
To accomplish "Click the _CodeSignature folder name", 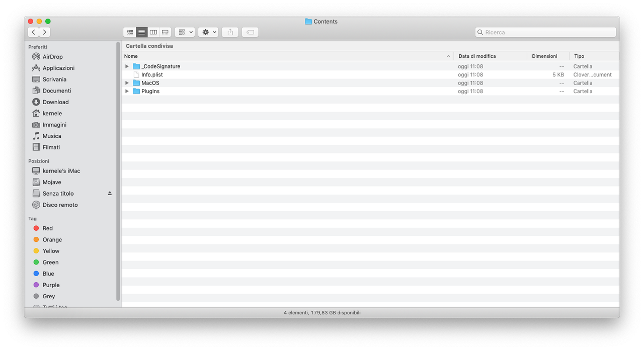I will (161, 66).
